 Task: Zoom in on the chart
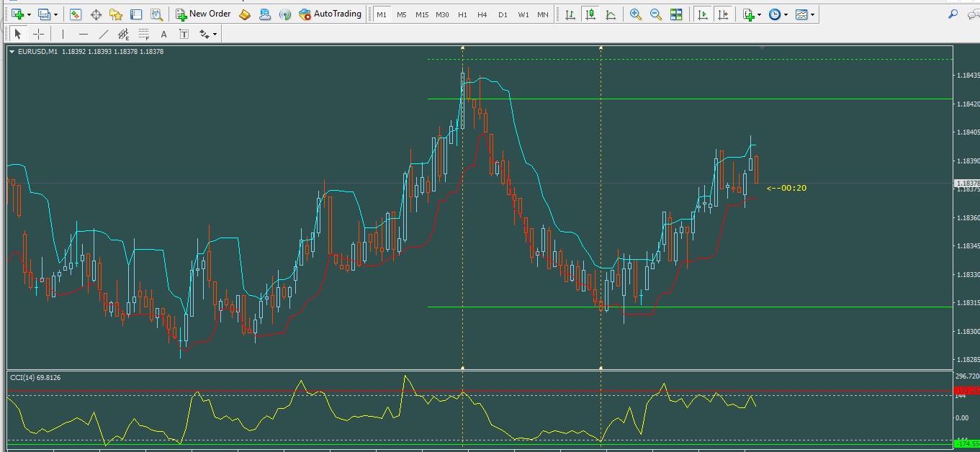pyautogui.click(x=635, y=14)
